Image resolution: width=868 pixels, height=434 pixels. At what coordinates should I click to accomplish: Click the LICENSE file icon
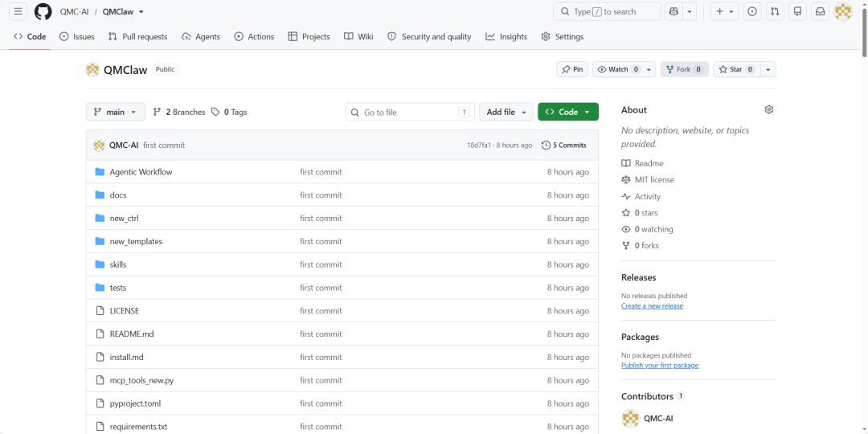pos(100,311)
